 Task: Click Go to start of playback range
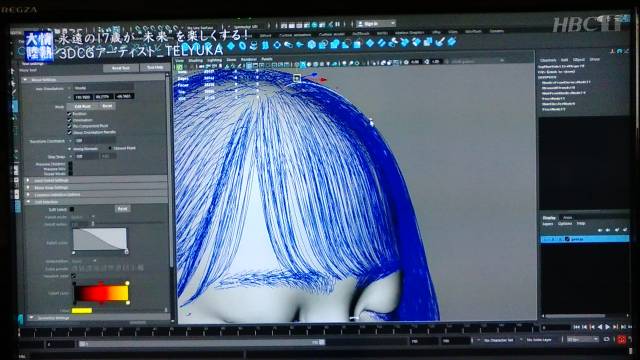click(576, 327)
